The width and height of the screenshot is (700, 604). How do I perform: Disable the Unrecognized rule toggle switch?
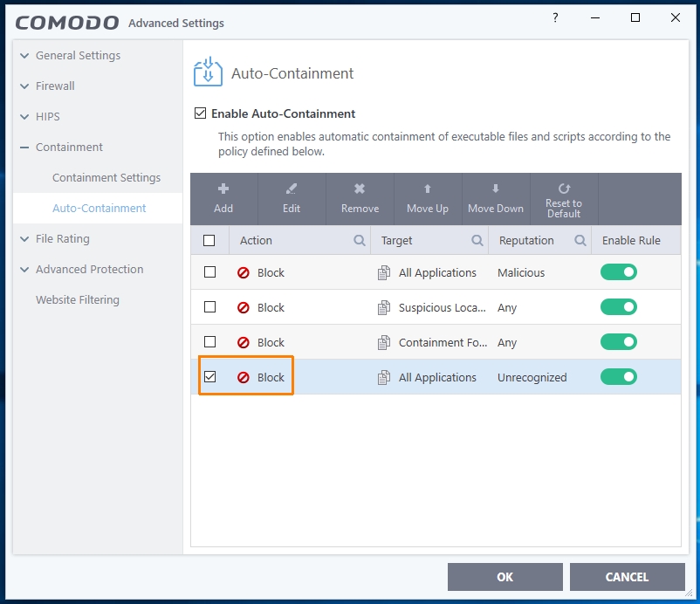click(x=618, y=377)
